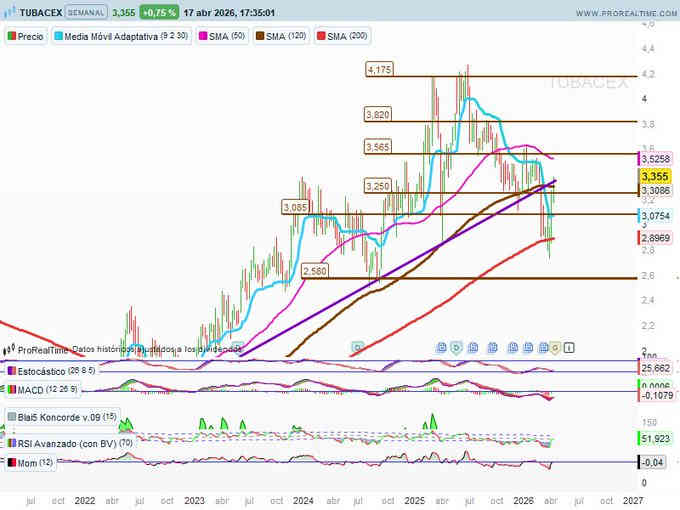This screenshot has width=680, height=510.
Task: Select the 2,580 support level label
Action: click(x=315, y=271)
